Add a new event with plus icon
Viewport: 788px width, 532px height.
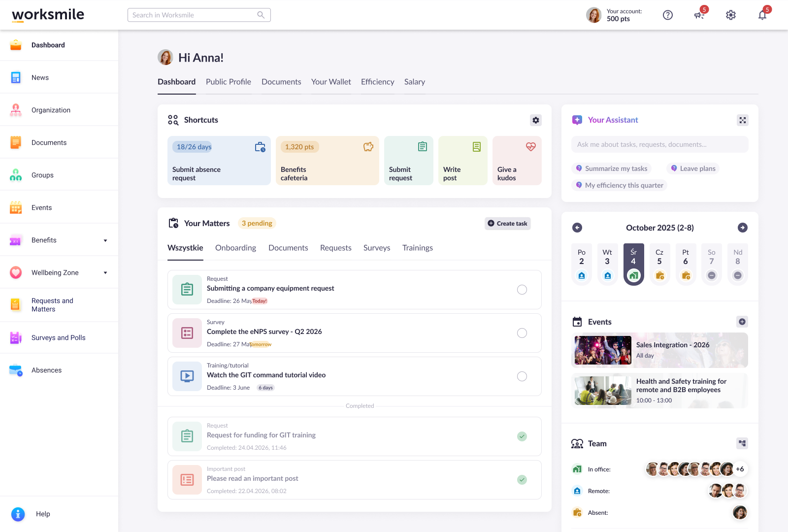point(742,322)
